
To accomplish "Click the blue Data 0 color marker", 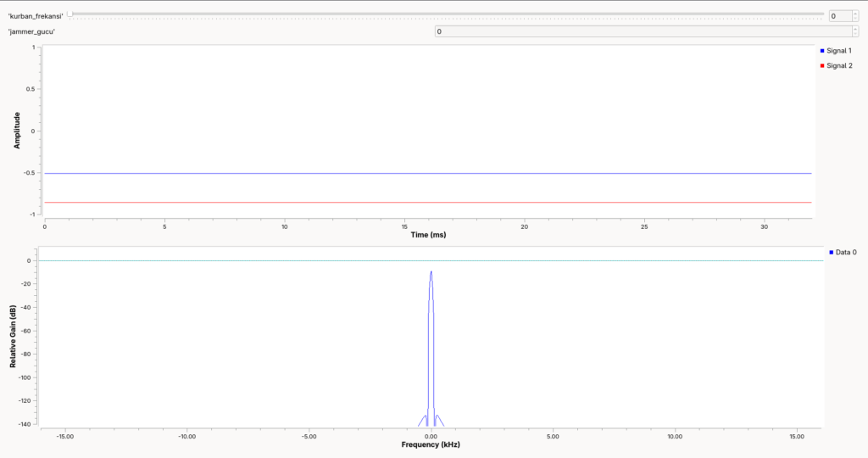I will coord(831,252).
